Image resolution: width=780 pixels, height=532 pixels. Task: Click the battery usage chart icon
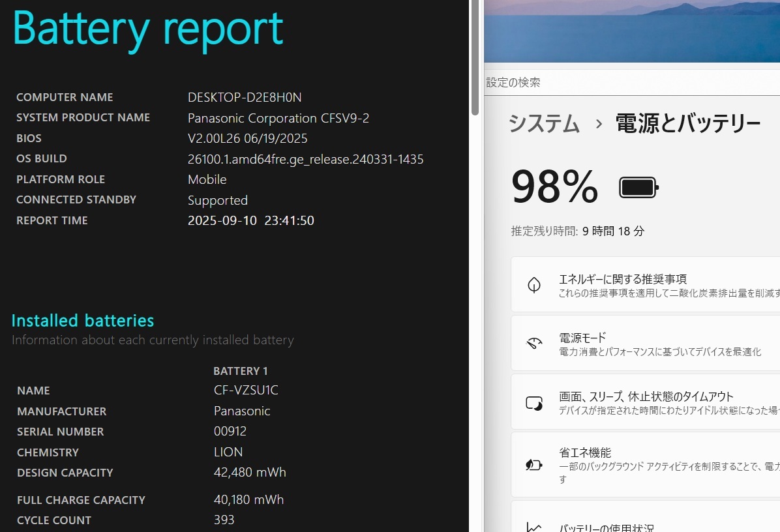533,527
